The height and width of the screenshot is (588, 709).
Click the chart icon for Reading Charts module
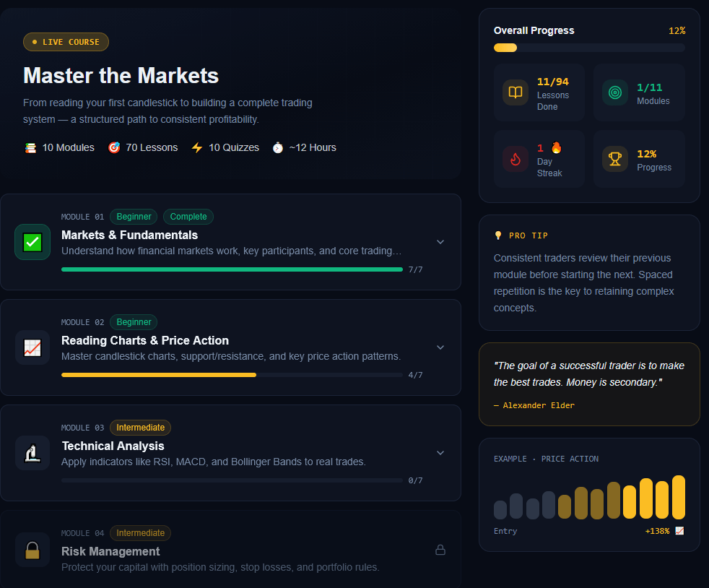tap(32, 347)
